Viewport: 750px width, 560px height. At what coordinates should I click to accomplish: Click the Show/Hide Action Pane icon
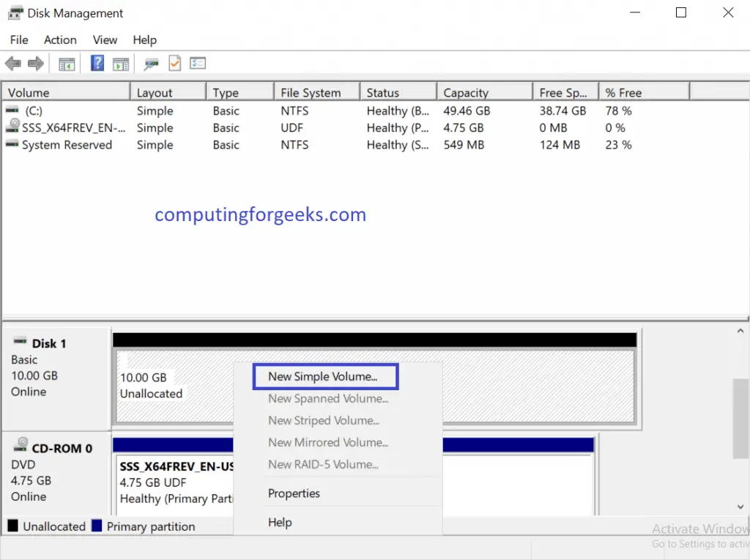tap(121, 64)
